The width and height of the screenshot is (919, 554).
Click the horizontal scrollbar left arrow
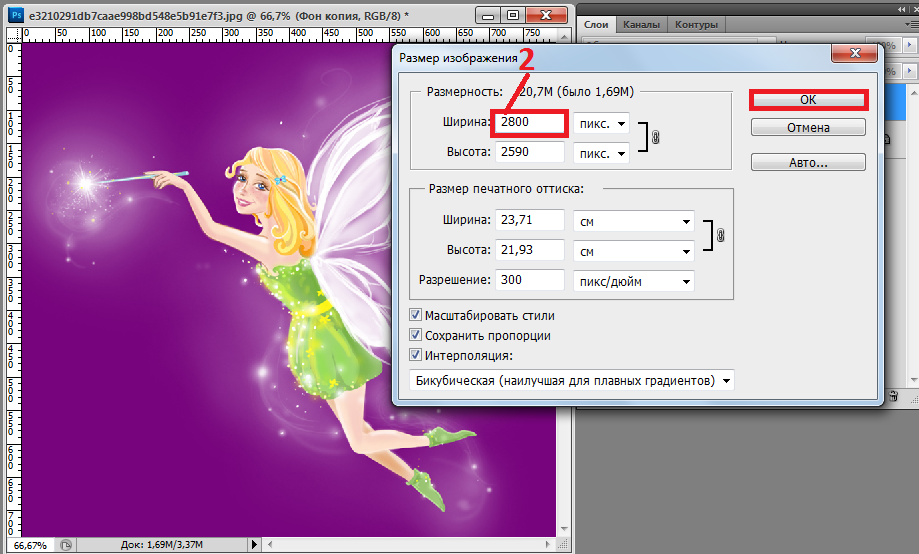click(270, 545)
